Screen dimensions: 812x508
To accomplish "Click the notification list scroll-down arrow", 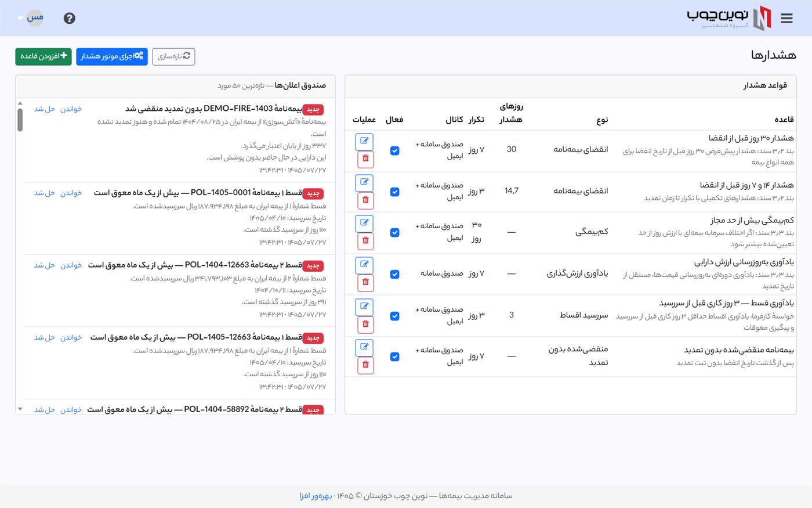I will (x=20, y=409).
